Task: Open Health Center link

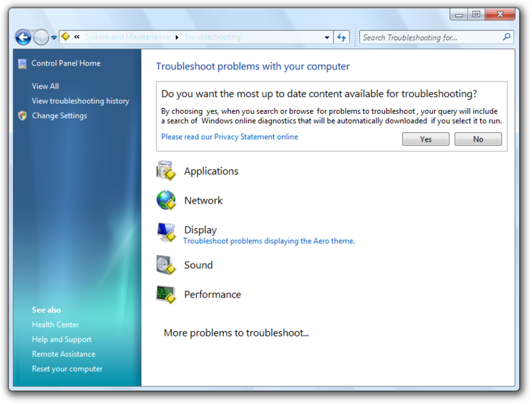Action: tap(55, 324)
